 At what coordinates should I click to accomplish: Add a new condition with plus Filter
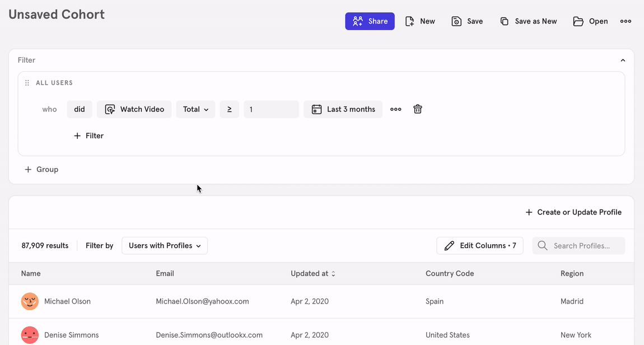tap(89, 136)
